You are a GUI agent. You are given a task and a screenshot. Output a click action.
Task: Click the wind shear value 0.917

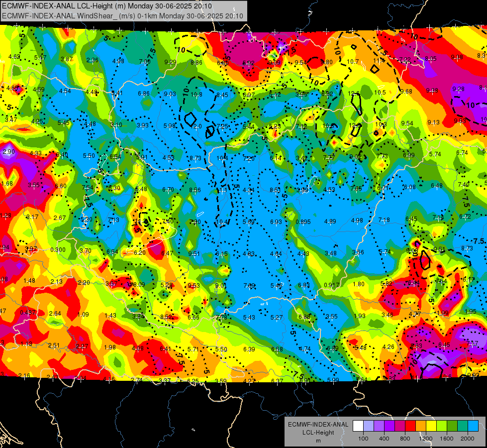tap(331, 285)
